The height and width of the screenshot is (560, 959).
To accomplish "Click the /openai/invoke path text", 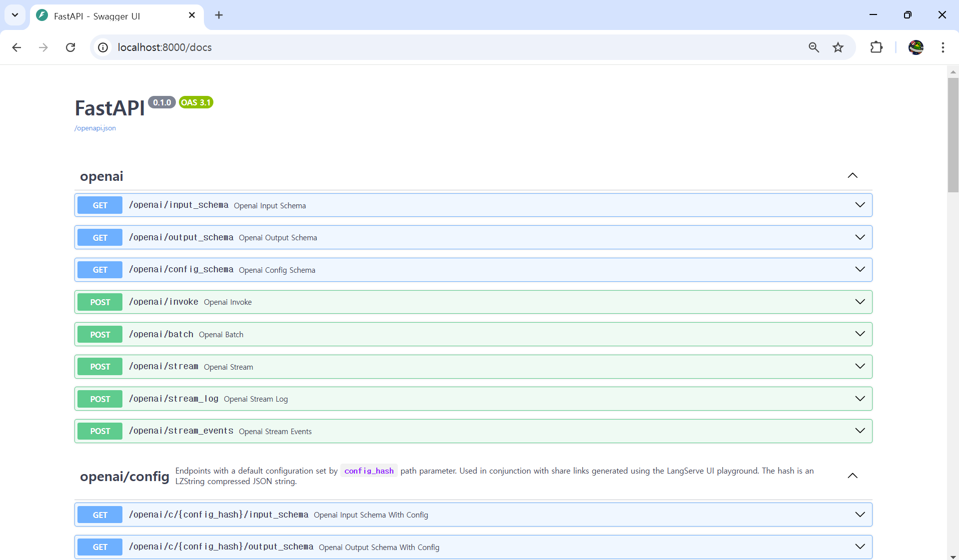I will tap(163, 302).
